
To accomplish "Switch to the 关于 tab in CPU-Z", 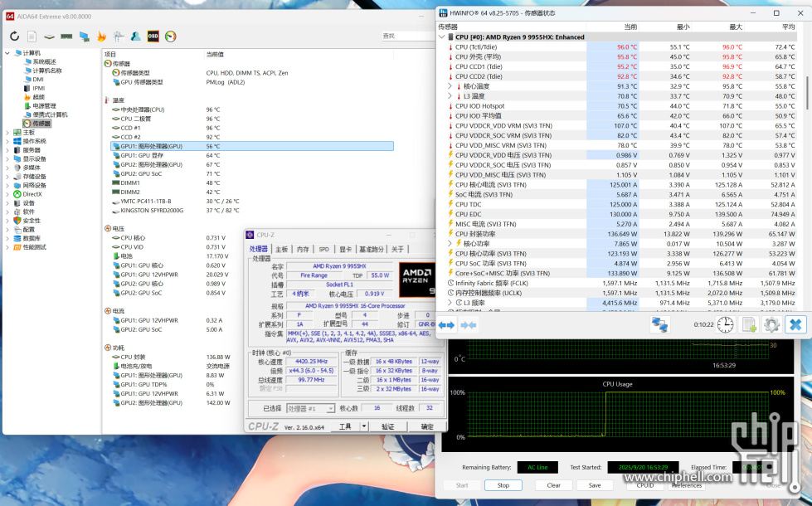I will 398,249.
